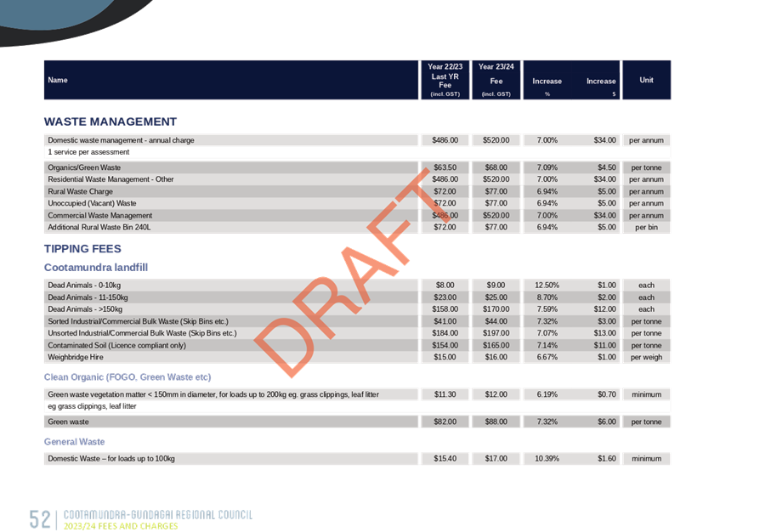This screenshot has width=771, height=532.
Task: Click the 6.19% increase cell
Action: (x=547, y=394)
